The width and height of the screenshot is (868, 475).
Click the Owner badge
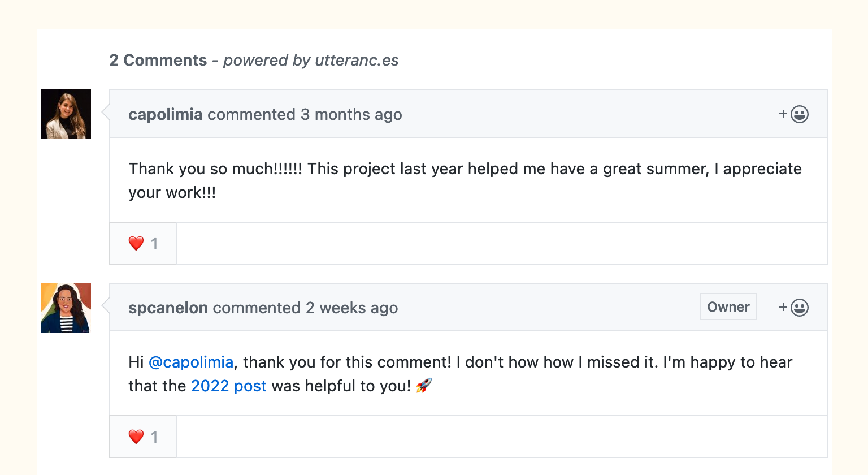[728, 306]
